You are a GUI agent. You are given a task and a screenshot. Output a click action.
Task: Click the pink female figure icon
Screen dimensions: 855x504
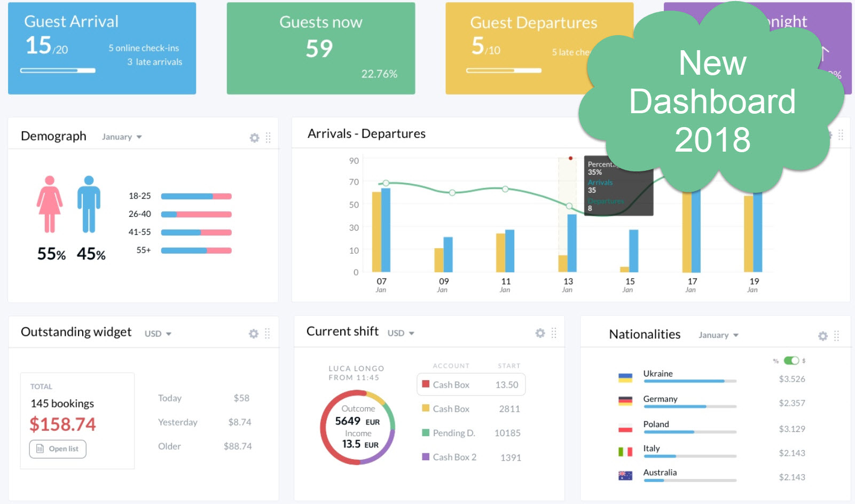[x=50, y=204]
